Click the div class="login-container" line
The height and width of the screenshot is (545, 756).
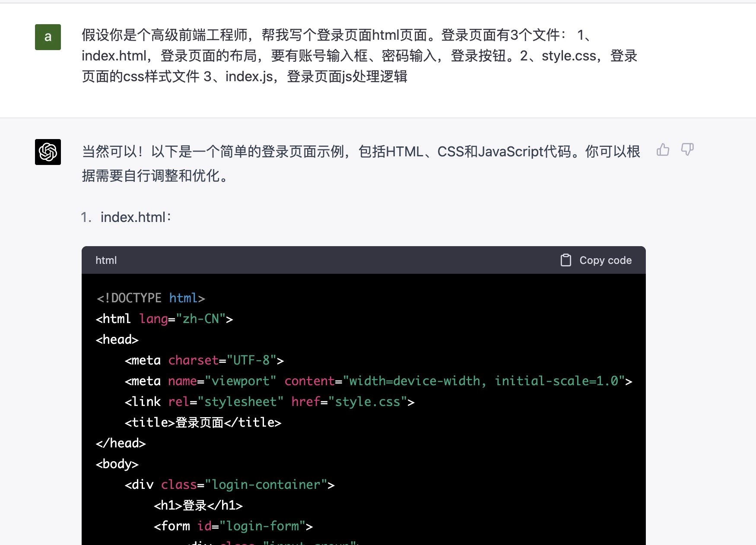(x=230, y=485)
